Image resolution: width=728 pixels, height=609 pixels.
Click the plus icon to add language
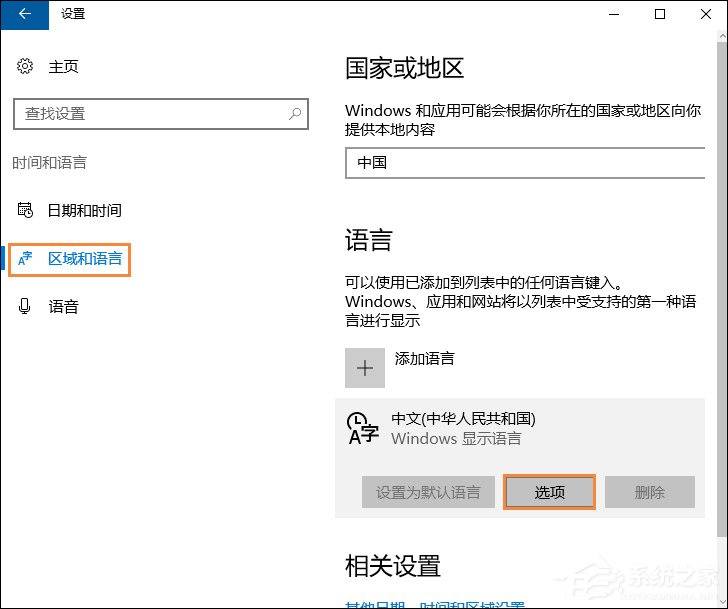[x=365, y=368]
